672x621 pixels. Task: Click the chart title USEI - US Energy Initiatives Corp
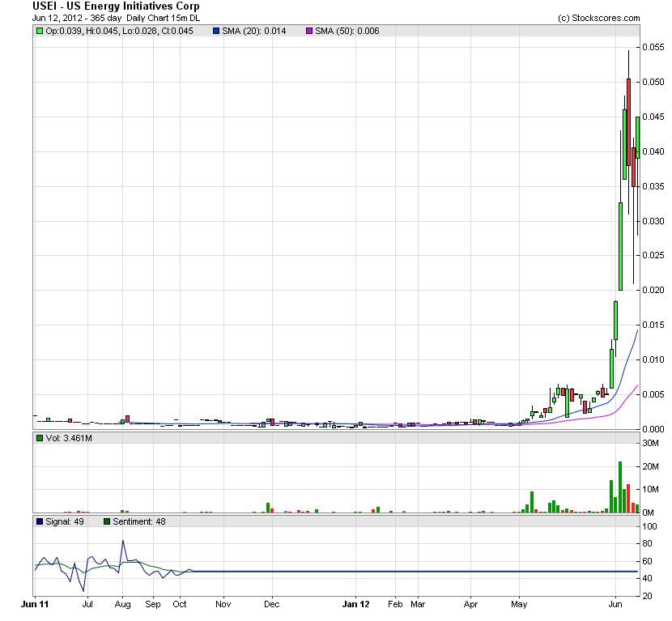116,6
